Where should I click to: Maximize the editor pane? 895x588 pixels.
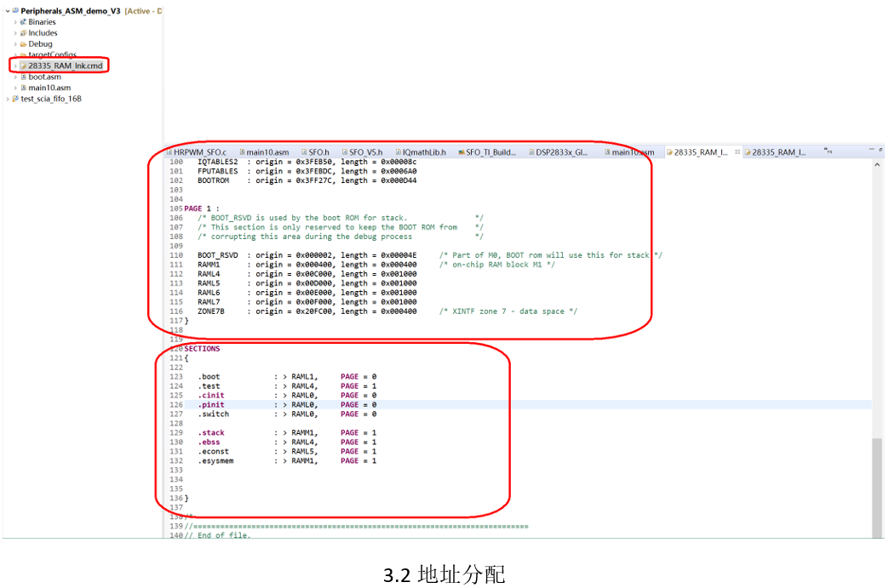pos(881,150)
